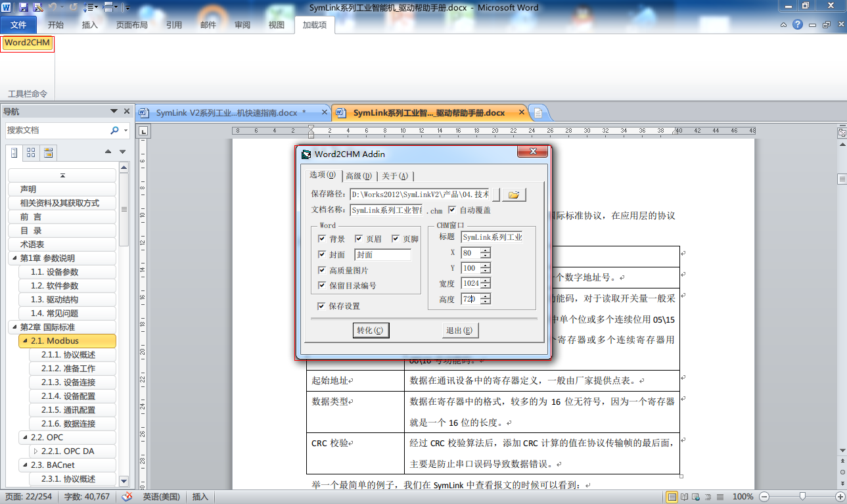
Task: Open the page thumbnails view in navigation pane
Action: [x=31, y=153]
